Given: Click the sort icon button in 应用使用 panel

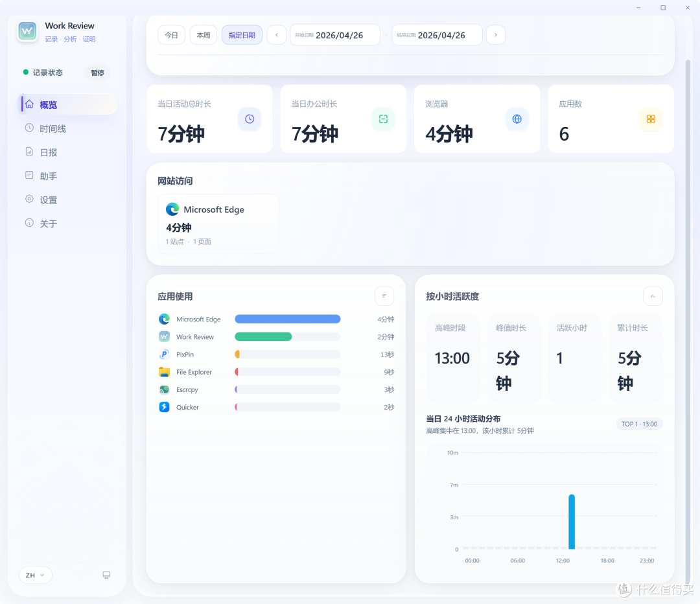Looking at the screenshot, I should coord(384,296).
